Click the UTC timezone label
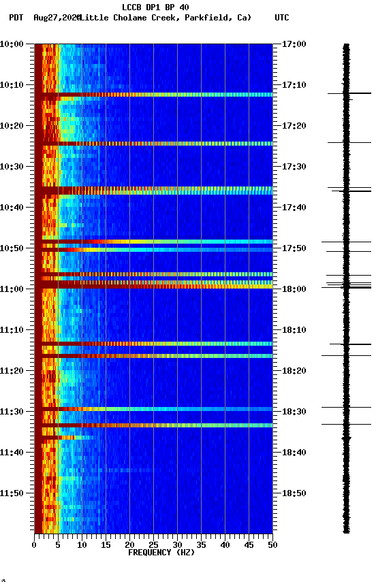Viewport: 376px width, 588px height. coord(282,18)
